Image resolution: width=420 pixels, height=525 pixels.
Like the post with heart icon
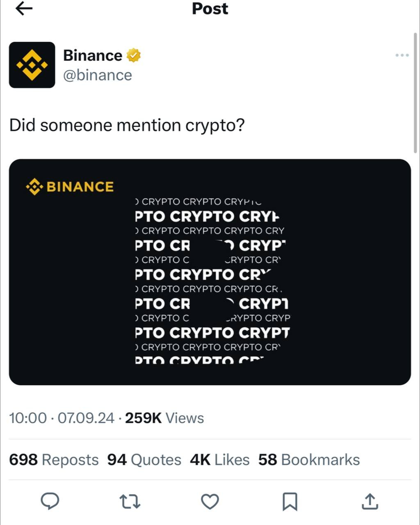click(210, 501)
